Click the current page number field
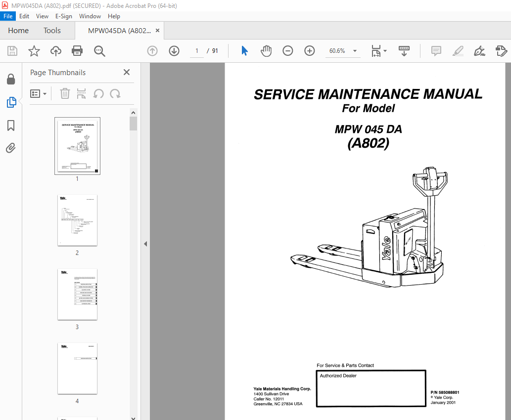511x420 pixels. tap(197, 51)
